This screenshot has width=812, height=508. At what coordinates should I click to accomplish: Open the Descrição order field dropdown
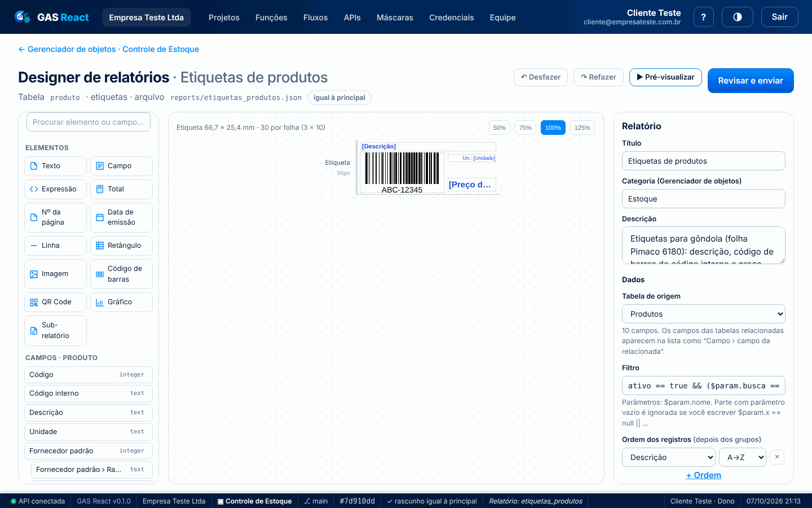point(668,457)
